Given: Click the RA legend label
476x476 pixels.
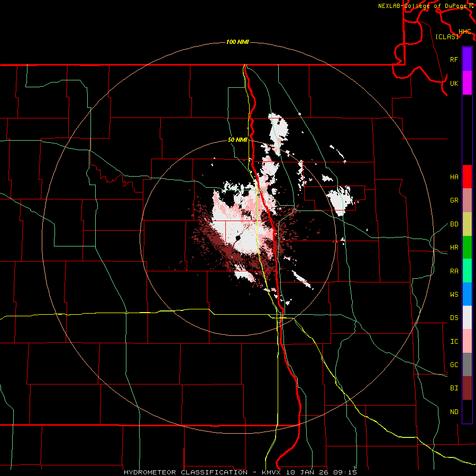Looking at the screenshot, I should tap(454, 271).
